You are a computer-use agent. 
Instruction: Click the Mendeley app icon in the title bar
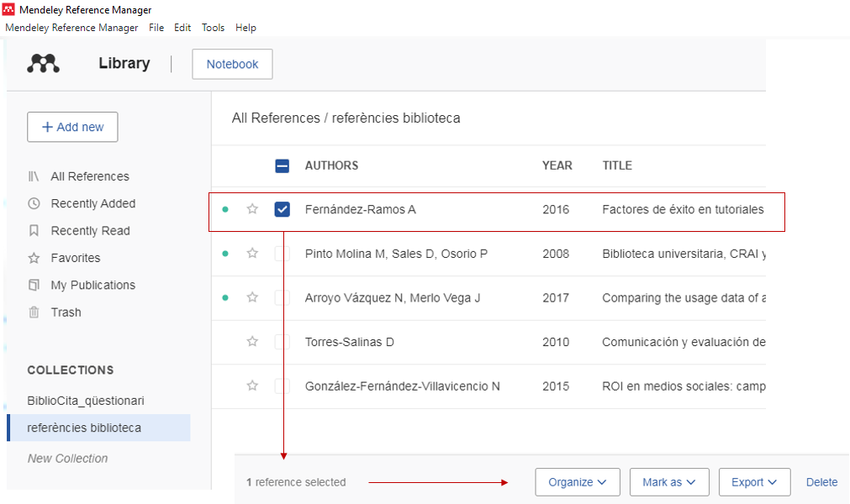(x=8, y=9)
